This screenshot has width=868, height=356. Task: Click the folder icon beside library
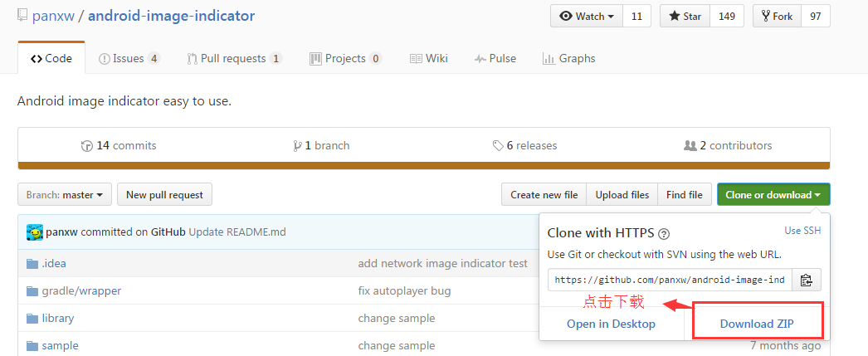click(x=32, y=319)
